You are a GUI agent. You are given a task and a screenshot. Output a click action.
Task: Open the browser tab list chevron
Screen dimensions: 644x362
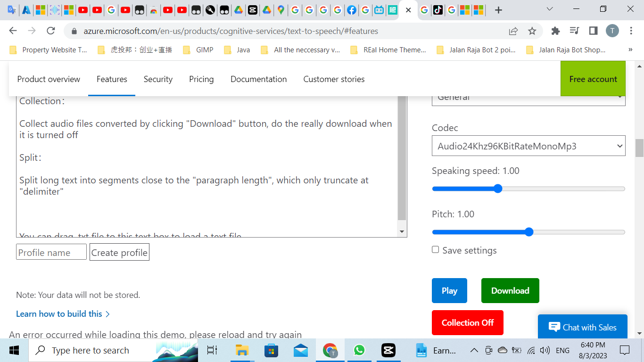pos(550,10)
